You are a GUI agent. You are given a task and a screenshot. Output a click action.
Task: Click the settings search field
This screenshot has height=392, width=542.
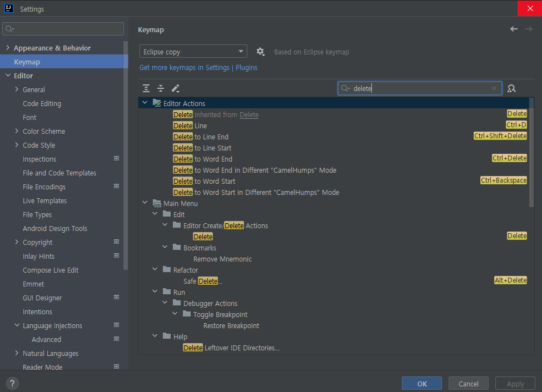pyautogui.click(x=63, y=29)
